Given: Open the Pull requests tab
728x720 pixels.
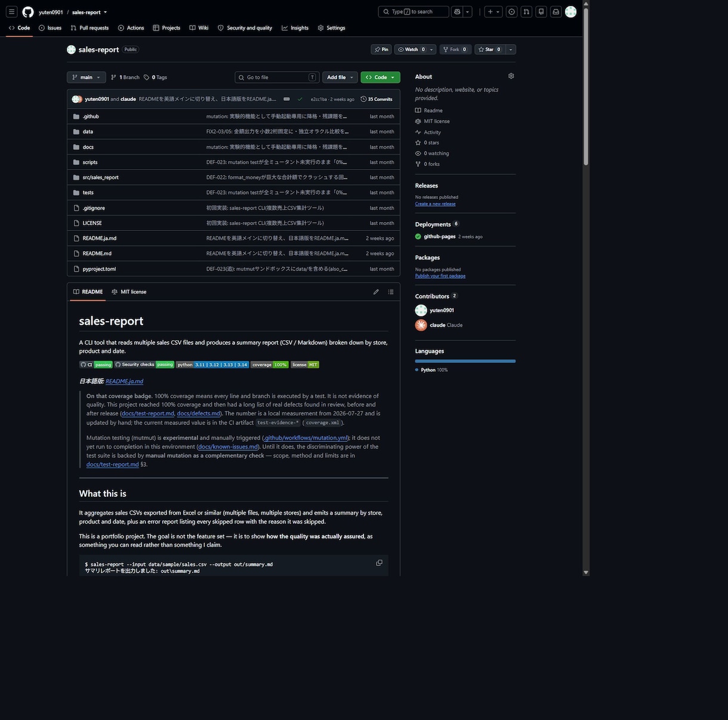Looking at the screenshot, I should 90,28.
